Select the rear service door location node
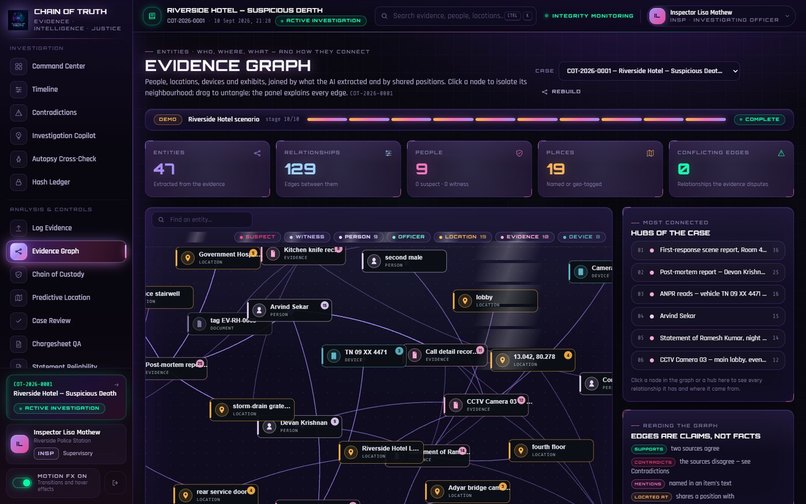 coord(216,495)
